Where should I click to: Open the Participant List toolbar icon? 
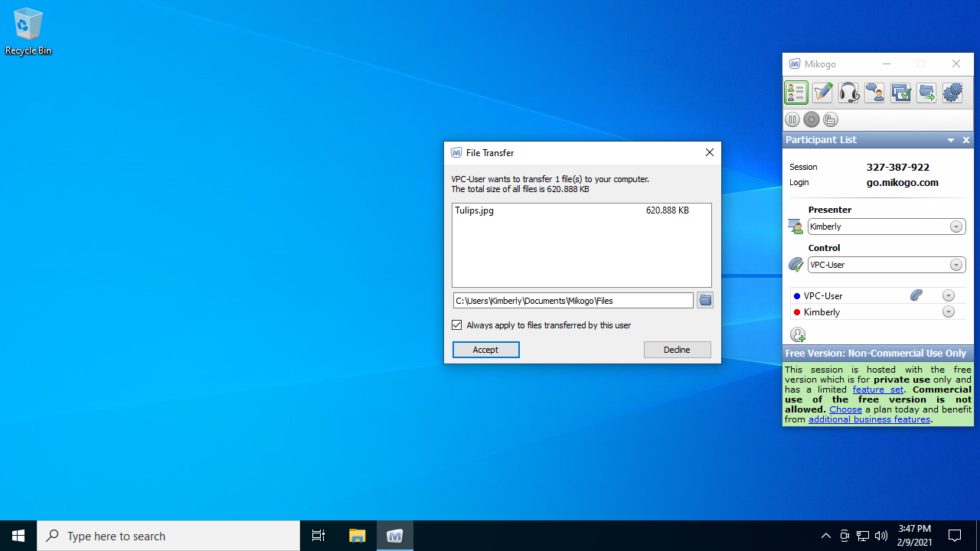(x=796, y=93)
